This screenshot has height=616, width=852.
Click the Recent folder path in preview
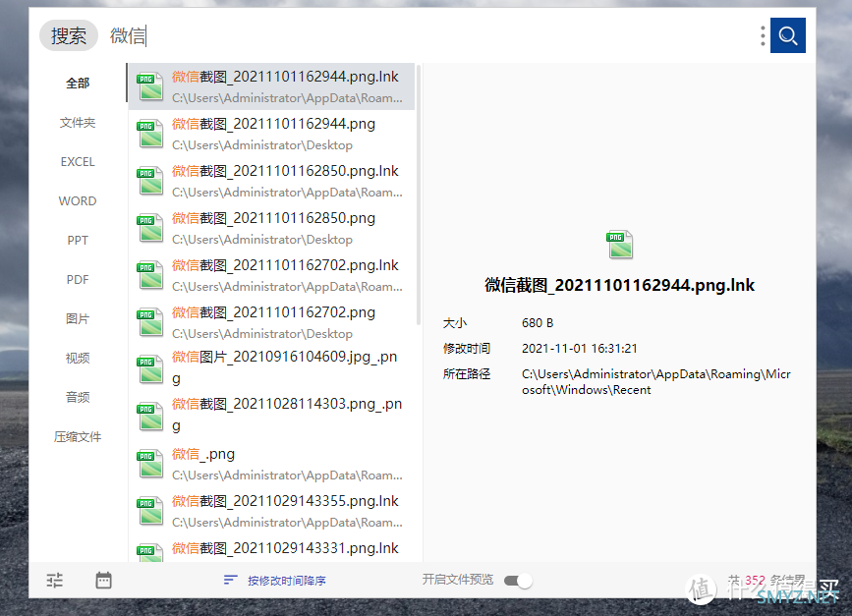[655, 382]
